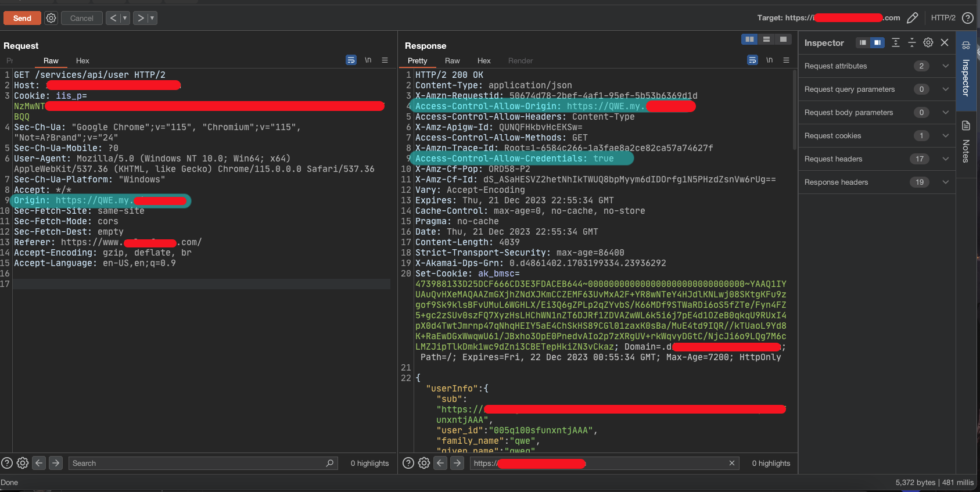Go forward to next request in history

tap(140, 18)
